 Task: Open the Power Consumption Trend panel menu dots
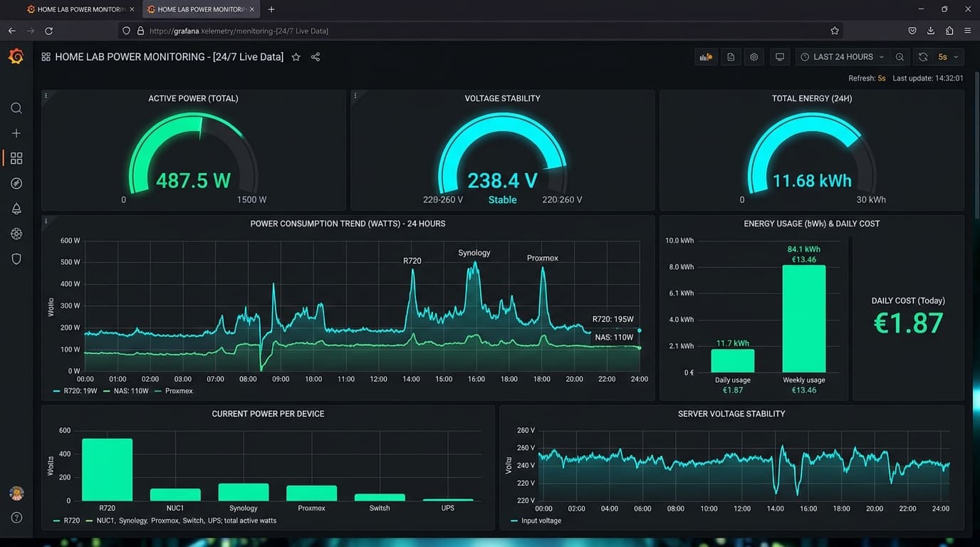[46, 221]
